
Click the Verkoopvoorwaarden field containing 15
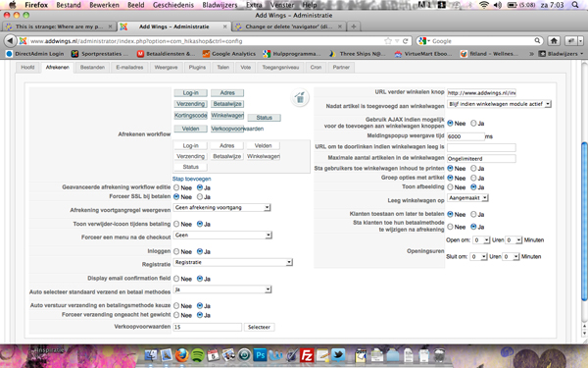tap(208, 327)
